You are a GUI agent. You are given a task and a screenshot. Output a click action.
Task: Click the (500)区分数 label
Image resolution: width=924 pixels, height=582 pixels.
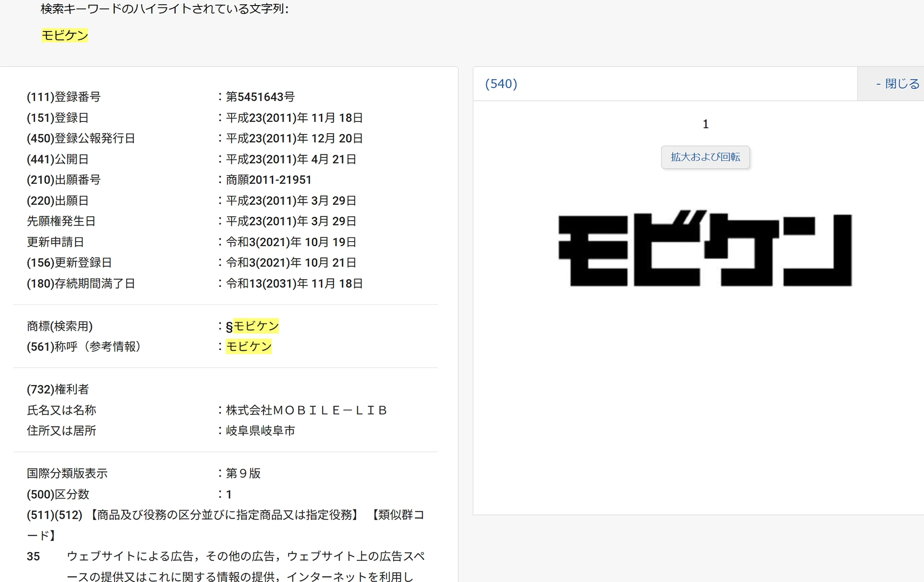point(58,494)
